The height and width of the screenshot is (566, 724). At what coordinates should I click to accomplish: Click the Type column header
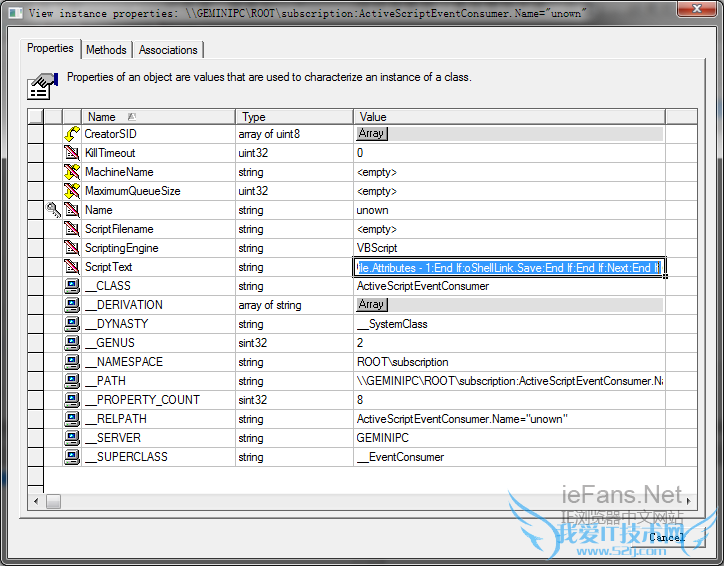point(294,117)
